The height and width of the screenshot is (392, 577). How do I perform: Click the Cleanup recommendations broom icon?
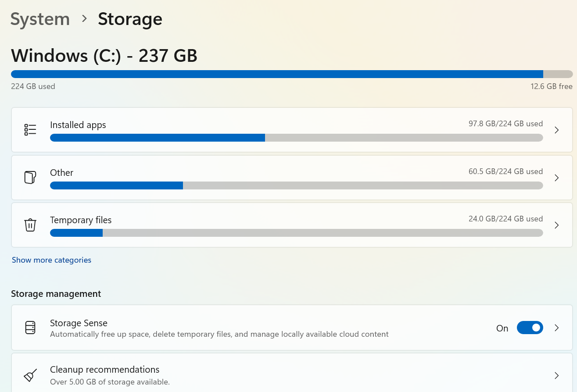(x=30, y=375)
